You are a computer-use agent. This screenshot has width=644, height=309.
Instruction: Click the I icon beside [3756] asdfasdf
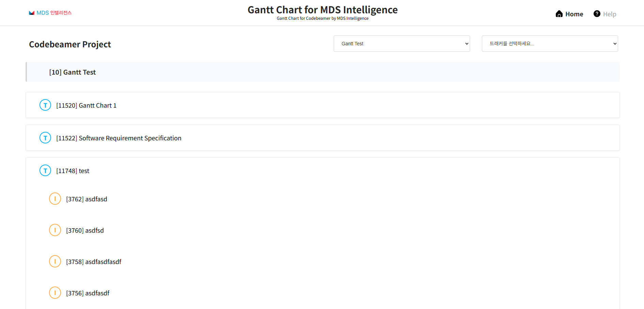[x=55, y=293]
